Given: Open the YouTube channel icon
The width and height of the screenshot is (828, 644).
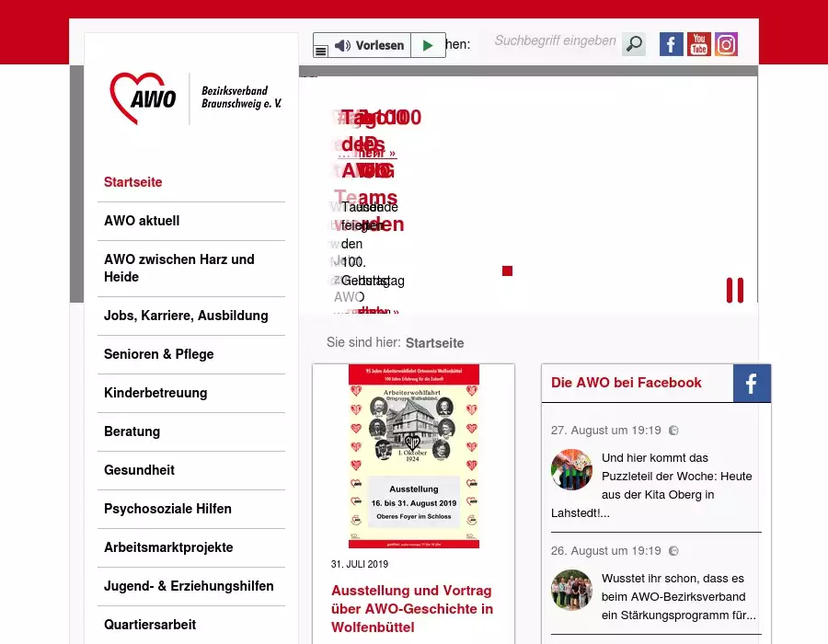Looking at the screenshot, I should tap(699, 44).
